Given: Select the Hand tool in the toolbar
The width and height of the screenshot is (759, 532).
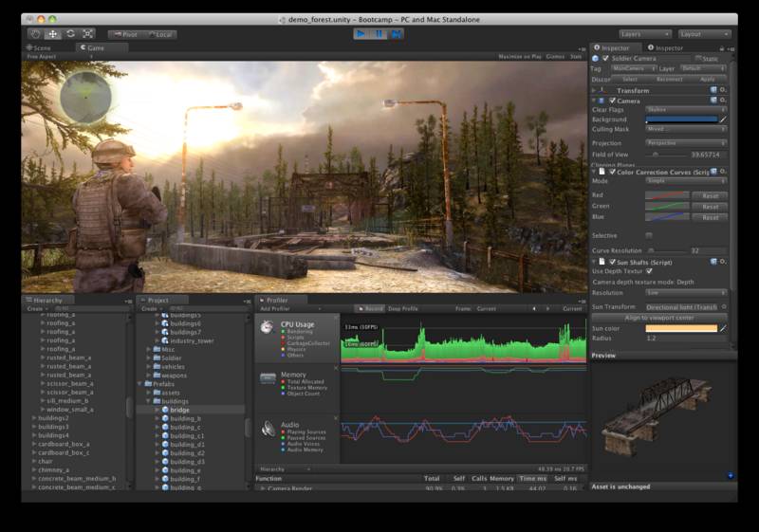Looking at the screenshot, I should [x=35, y=34].
